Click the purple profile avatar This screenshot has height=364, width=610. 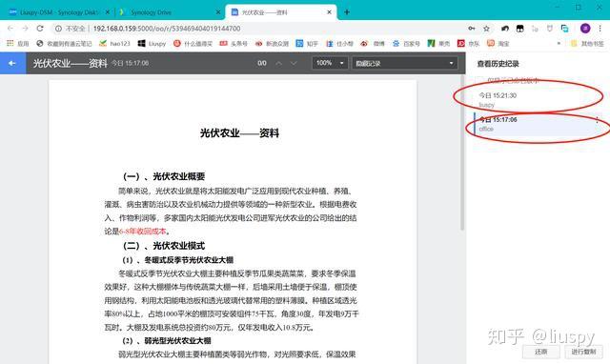point(585,28)
